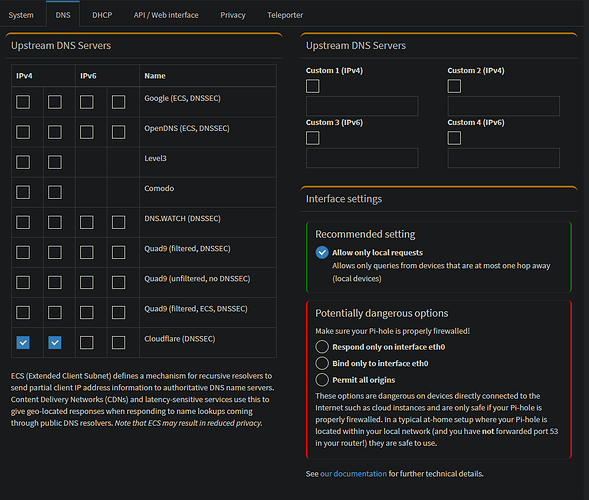
Task: Enable Quad9 (filtered, DNSSEC) second IPv6 checkbox
Action: click(119, 252)
